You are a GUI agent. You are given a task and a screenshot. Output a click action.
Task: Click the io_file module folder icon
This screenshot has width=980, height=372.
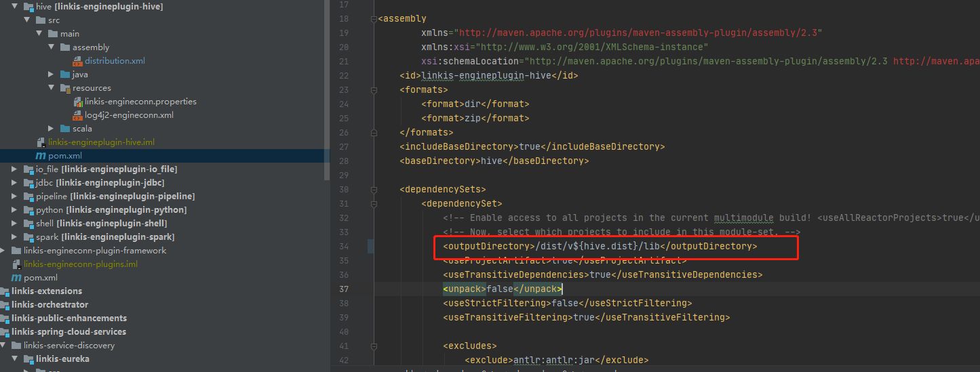28,169
